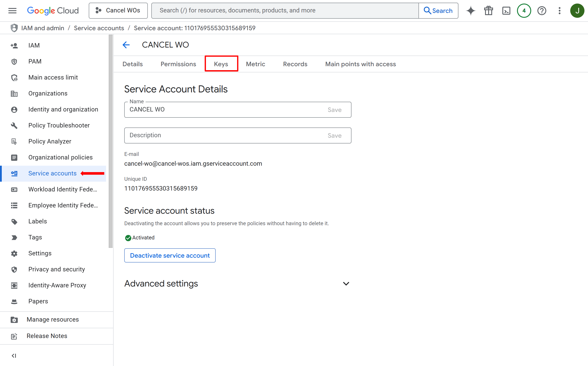Screen dimensions: 588x366
Task: Open the hamburger navigation menu
Action: (12, 10)
